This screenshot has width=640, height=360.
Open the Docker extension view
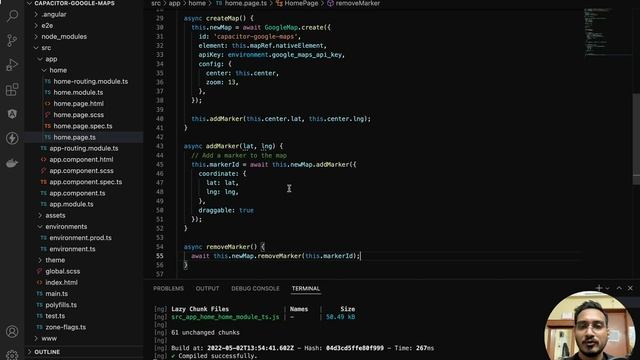pyautogui.click(x=12, y=163)
